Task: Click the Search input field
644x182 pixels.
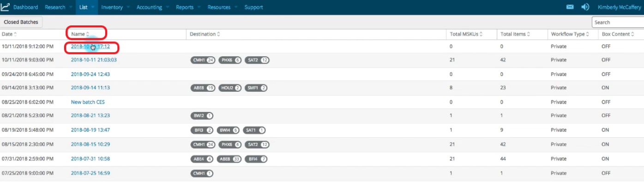Action: click(618, 22)
